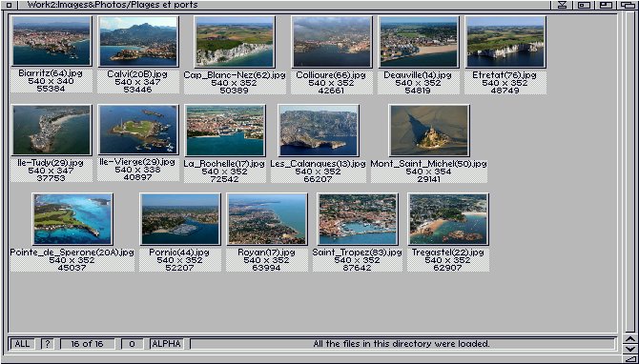Pick the Collioure(66).jpg thumbnail

pos(332,42)
